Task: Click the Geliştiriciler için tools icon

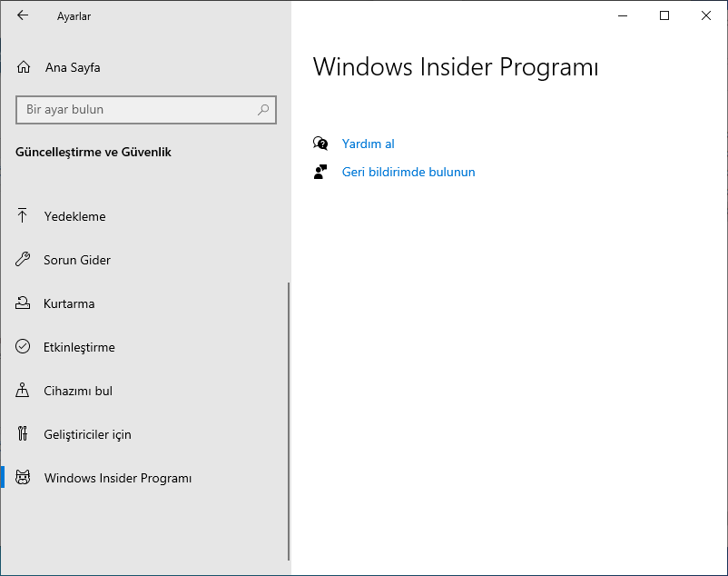Action: (x=23, y=433)
